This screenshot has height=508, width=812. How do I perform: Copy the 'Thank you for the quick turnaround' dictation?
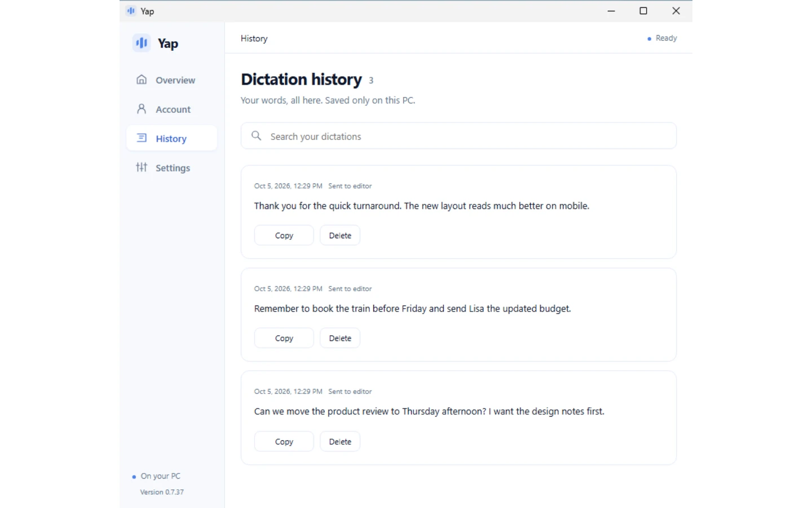(284, 235)
